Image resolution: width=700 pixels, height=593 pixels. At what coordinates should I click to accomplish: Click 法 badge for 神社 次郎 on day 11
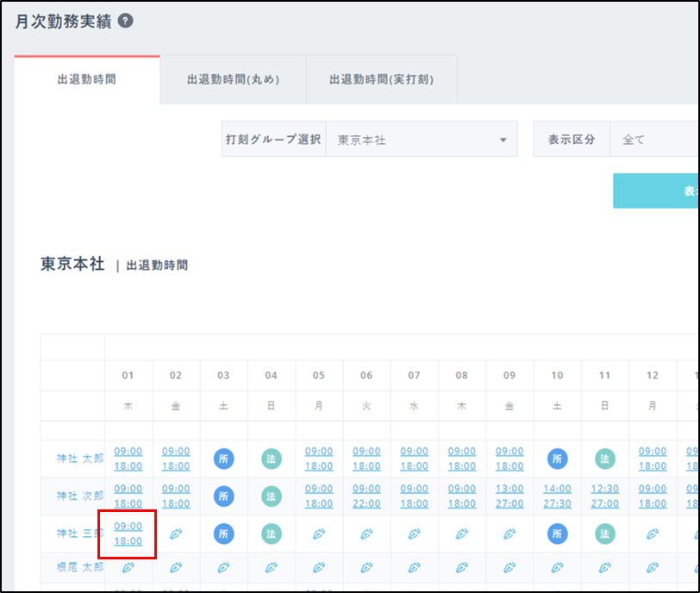(605, 496)
